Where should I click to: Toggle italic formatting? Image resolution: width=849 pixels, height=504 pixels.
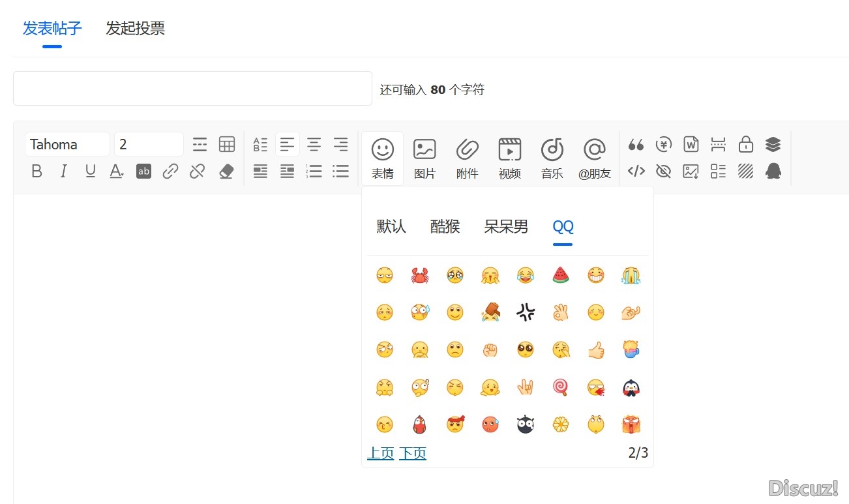point(63,171)
